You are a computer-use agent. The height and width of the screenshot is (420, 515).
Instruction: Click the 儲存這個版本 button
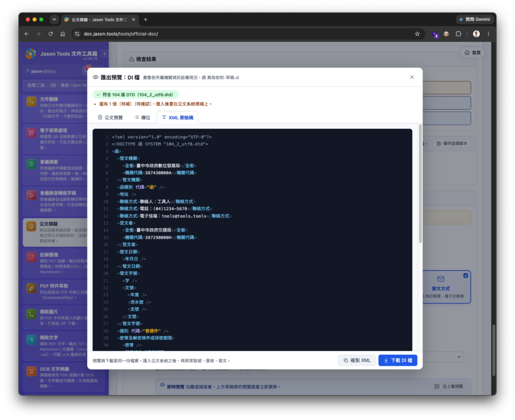452,143
